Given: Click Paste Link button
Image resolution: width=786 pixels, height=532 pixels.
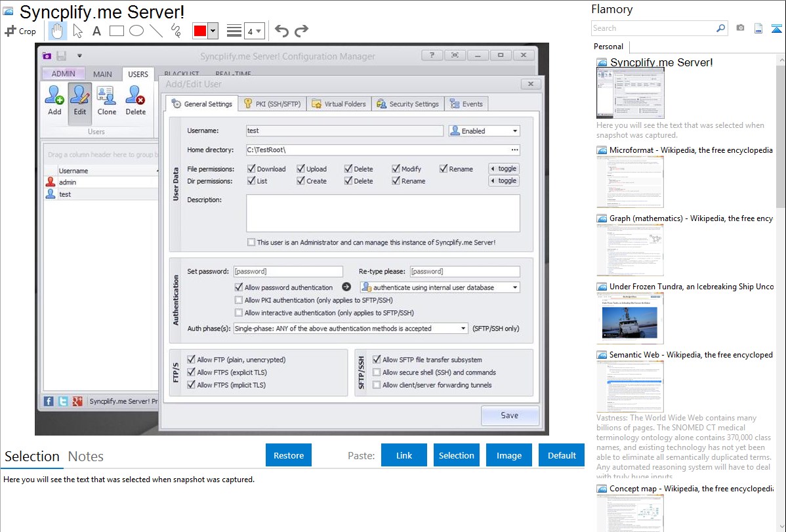Looking at the screenshot, I should coord(404,455).
